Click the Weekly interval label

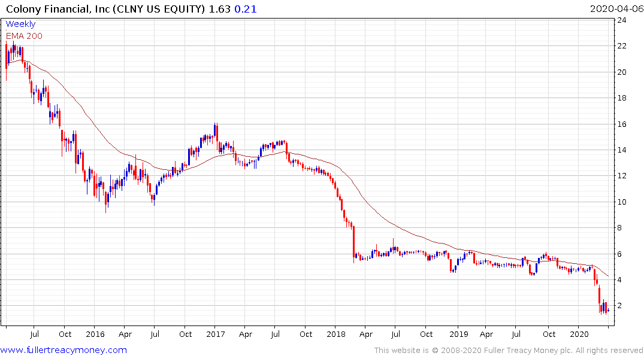[20, 24]
